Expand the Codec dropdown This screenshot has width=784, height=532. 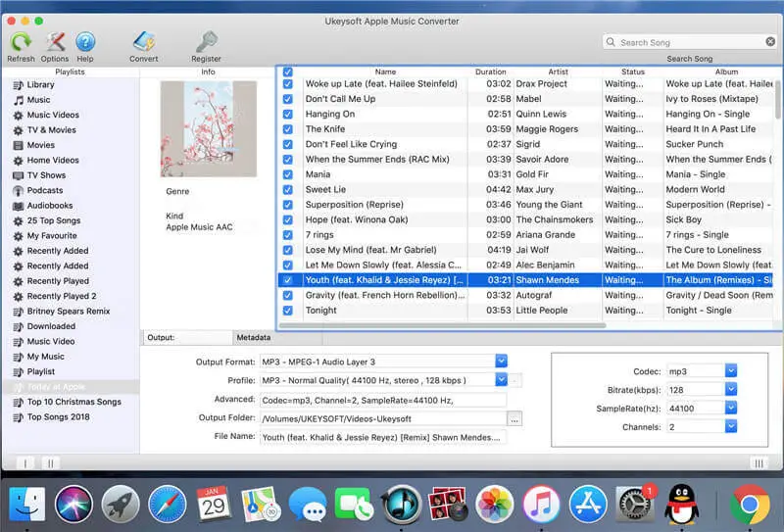(731, 371)
